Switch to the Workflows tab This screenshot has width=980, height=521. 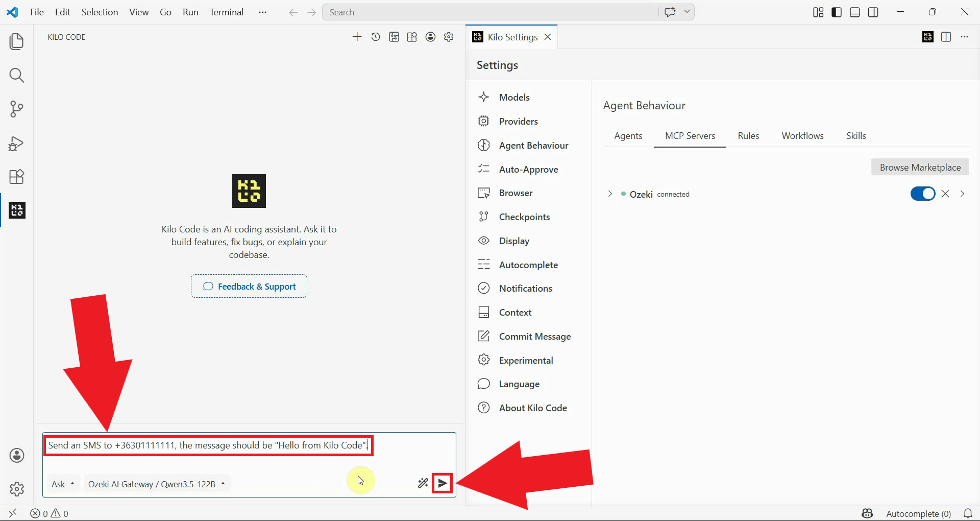coord(802,135)
